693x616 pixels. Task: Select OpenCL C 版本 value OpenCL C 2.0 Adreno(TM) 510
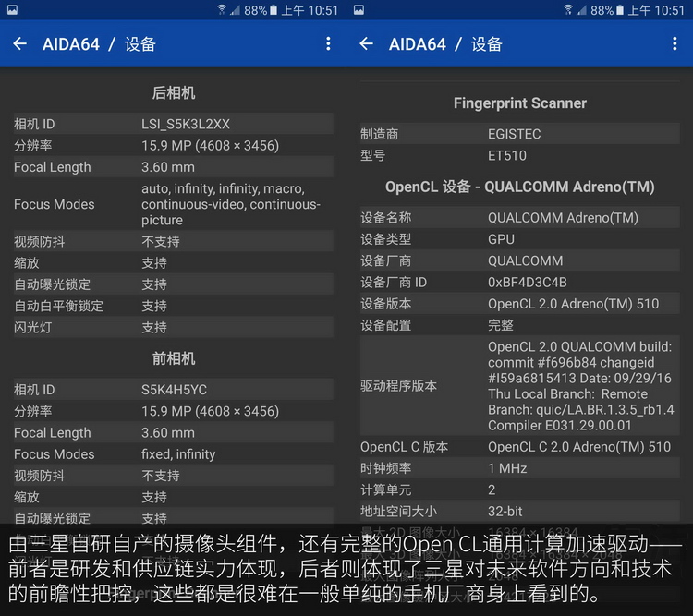(579, 447)
